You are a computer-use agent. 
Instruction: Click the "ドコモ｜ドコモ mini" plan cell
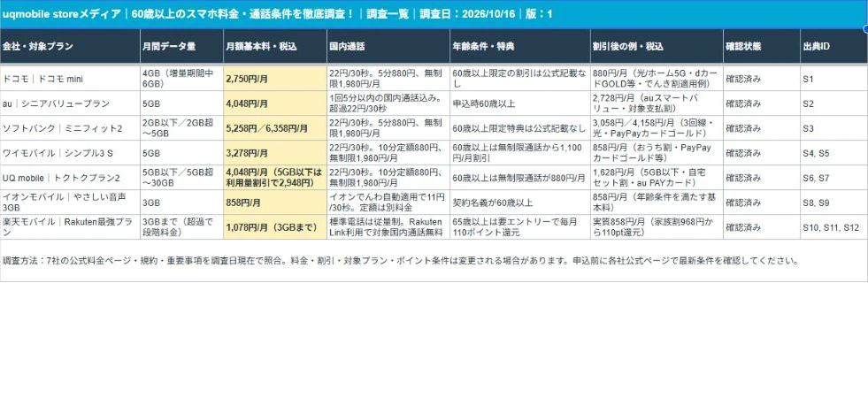pos(70,79)
